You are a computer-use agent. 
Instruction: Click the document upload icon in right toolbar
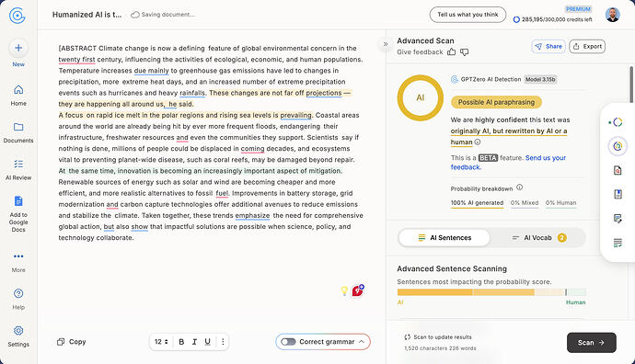click(x=618, y=194)
